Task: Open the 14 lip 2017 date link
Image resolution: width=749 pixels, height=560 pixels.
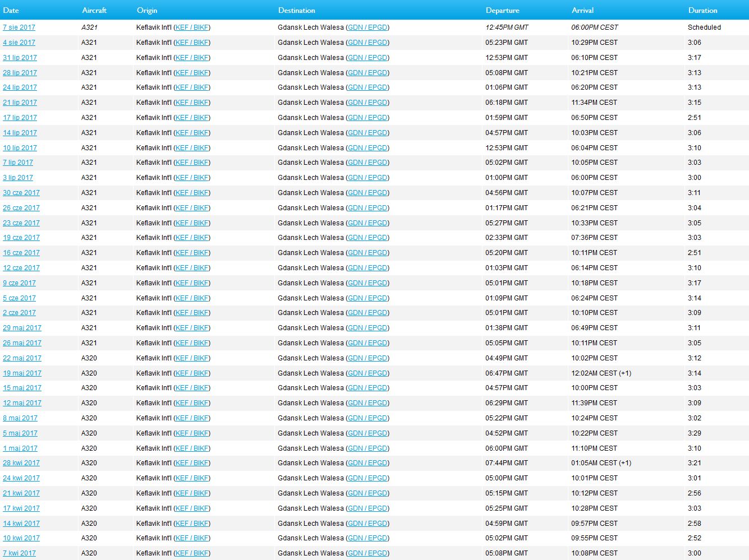Action: click(x=20, y=133)
